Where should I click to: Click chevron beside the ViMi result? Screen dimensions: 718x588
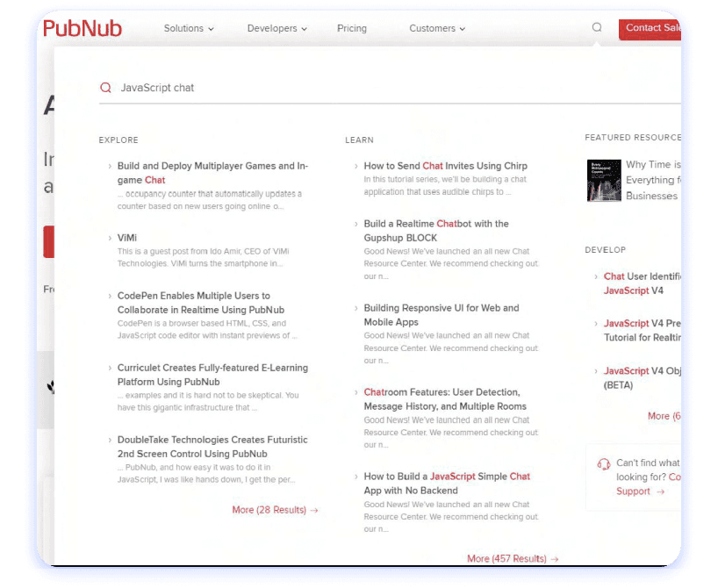[x=110, y=238]
